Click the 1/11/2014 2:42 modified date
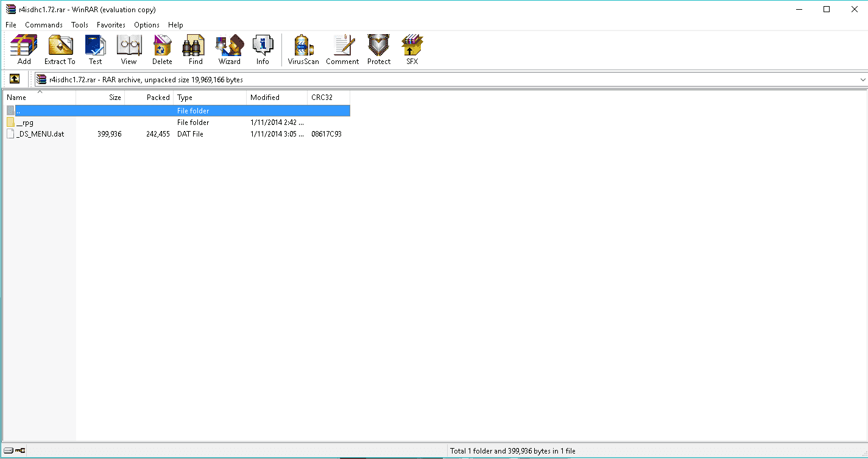This screenshot has height=459, width=868. [x=277, y=123]
